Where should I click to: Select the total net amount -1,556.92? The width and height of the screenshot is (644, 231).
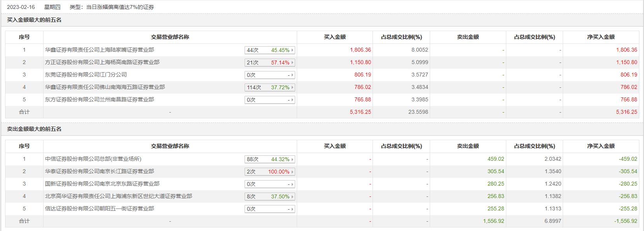point(626,221)
